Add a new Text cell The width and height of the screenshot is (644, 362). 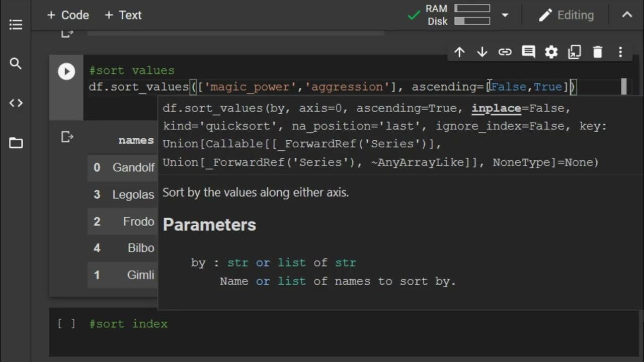[x=123, y=15]
